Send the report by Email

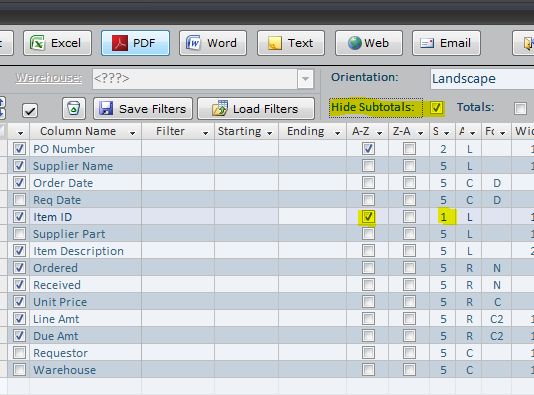pos(446,43)
